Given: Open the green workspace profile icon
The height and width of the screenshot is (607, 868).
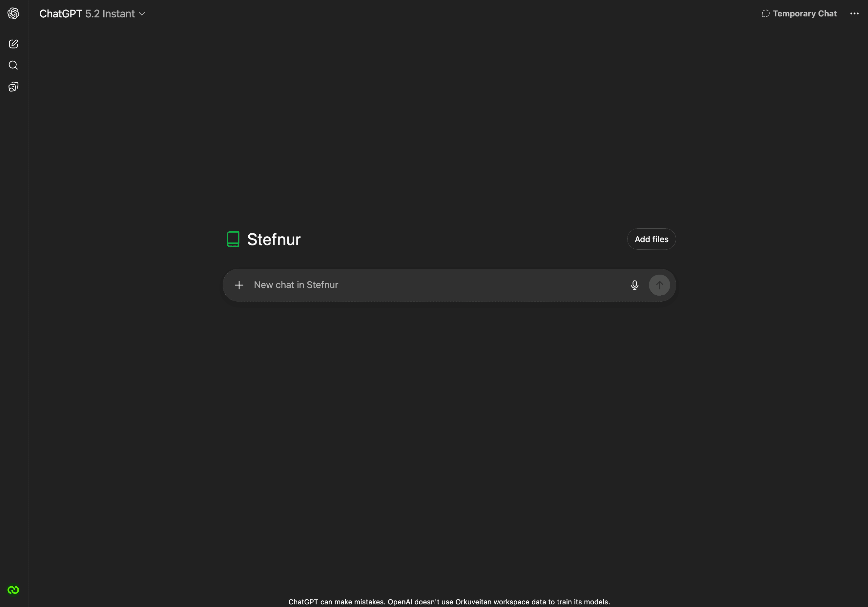Looking at the screenshot, I should 13,590.
